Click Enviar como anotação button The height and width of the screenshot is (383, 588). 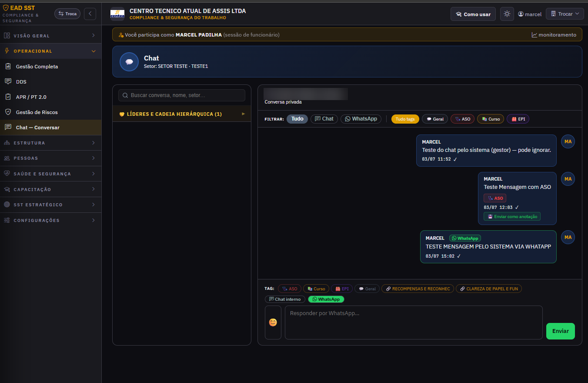(512, 216)
